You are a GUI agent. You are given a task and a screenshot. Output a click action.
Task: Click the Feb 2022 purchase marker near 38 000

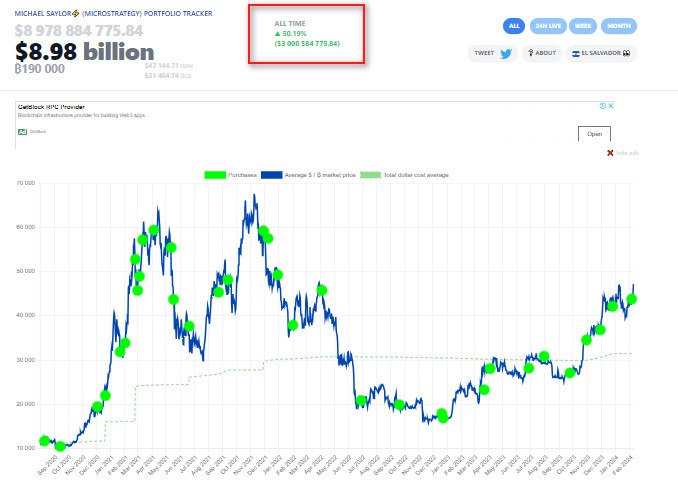pos(293,325)
